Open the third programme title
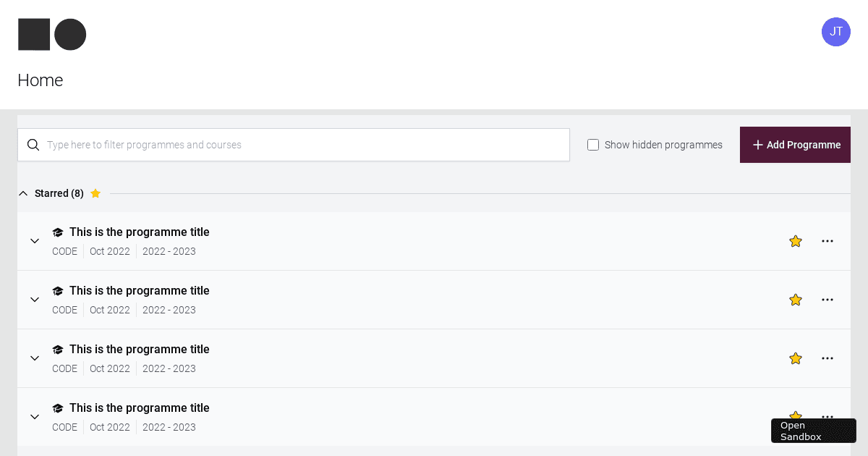Viewport: 868px width, 456px height. pyautogui.click(x=139, y=350)
